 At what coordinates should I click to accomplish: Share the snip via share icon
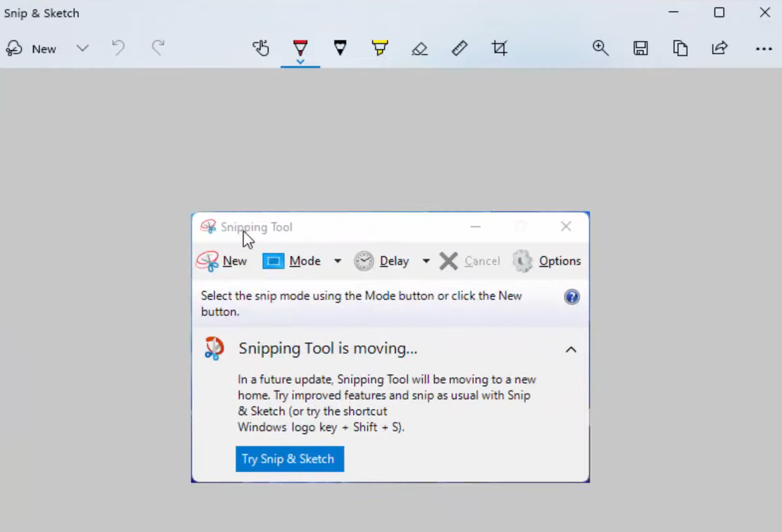click(720, 48)
